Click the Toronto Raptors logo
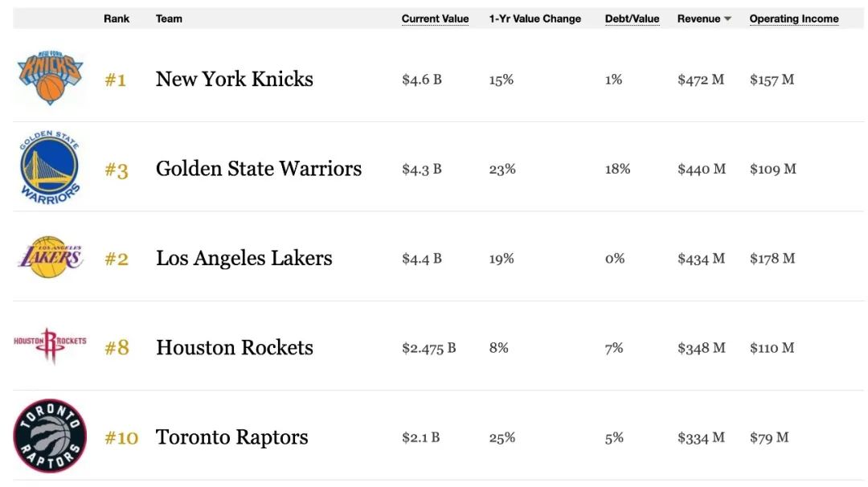This screenshot has height=487, width=868. [50, 436]
